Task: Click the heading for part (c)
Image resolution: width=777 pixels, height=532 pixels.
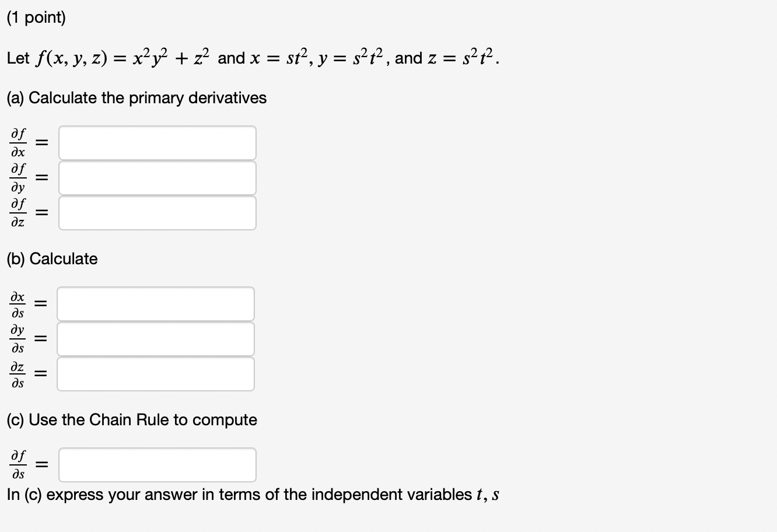Action: (132, 419)
